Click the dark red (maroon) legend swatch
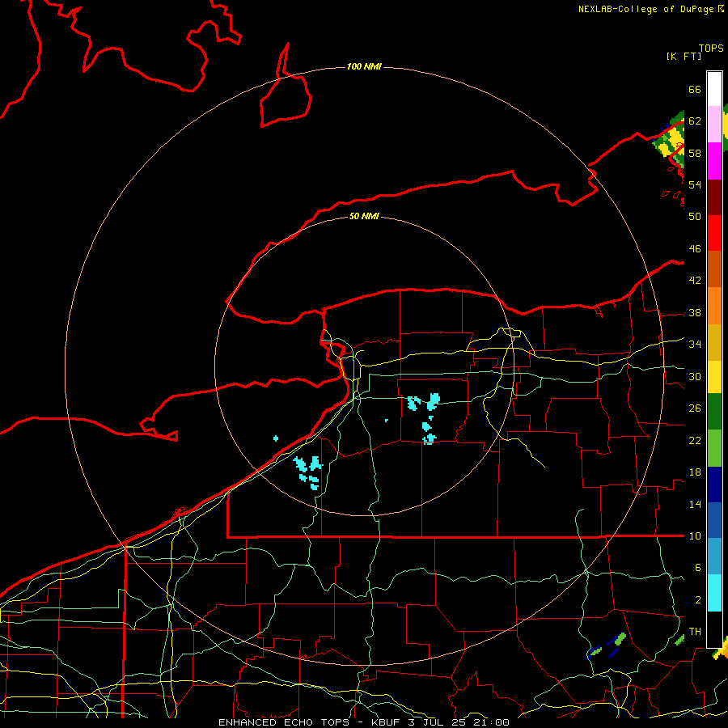This screenshot has height=728, width=728. pyautogui.click(x=714, y=197)
